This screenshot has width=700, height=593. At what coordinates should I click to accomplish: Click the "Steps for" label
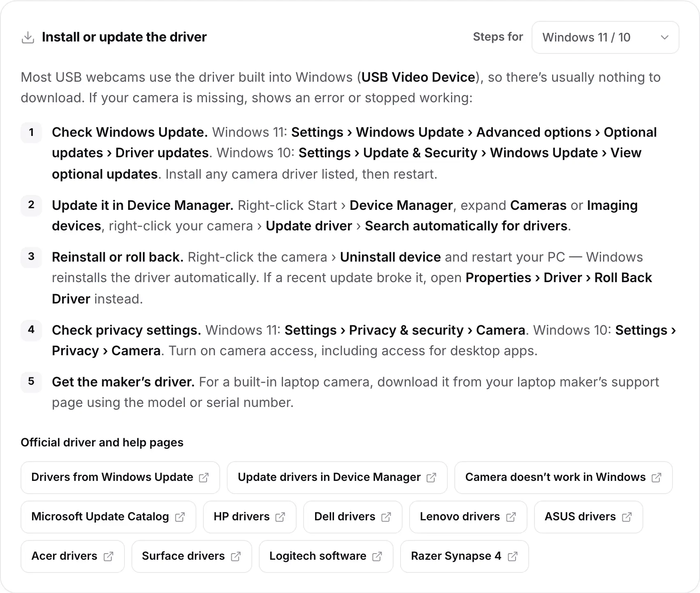tap(498, 37)
